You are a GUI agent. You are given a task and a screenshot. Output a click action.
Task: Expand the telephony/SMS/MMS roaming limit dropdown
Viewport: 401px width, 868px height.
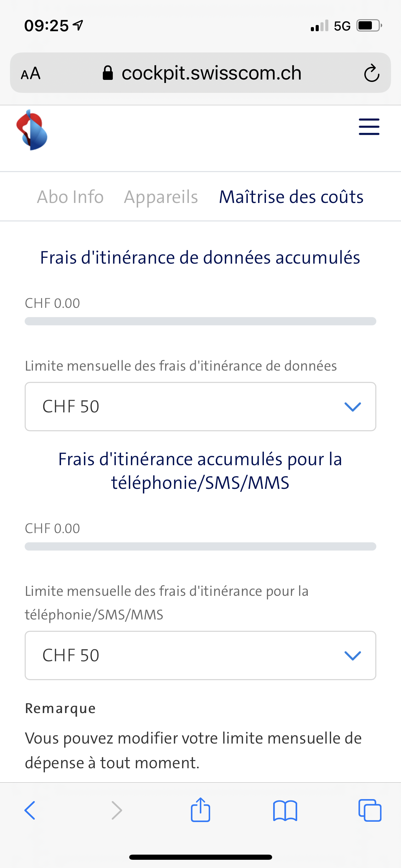click(x=200, y=655)
